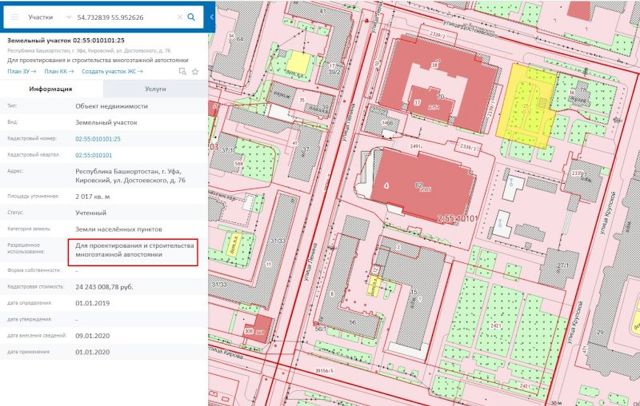The image size is (640, 406).
Task: Click the magnifier search icon
Action: pos(191,18)
